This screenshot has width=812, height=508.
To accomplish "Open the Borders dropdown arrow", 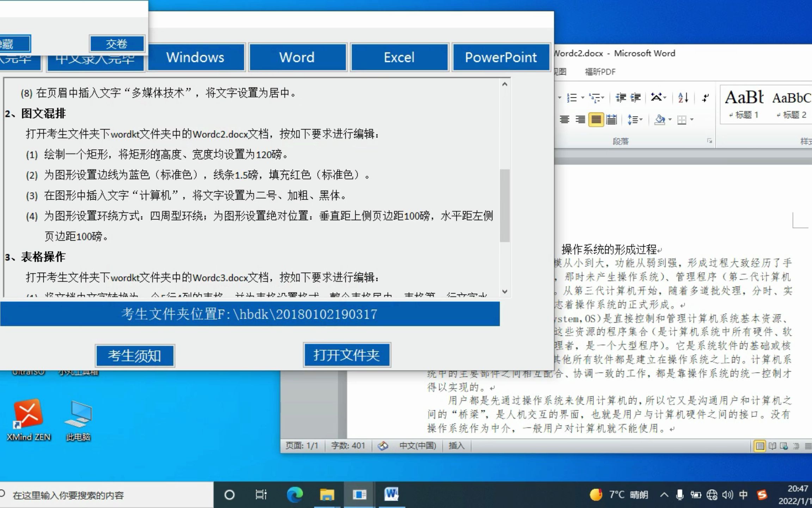I will [691, 120].
